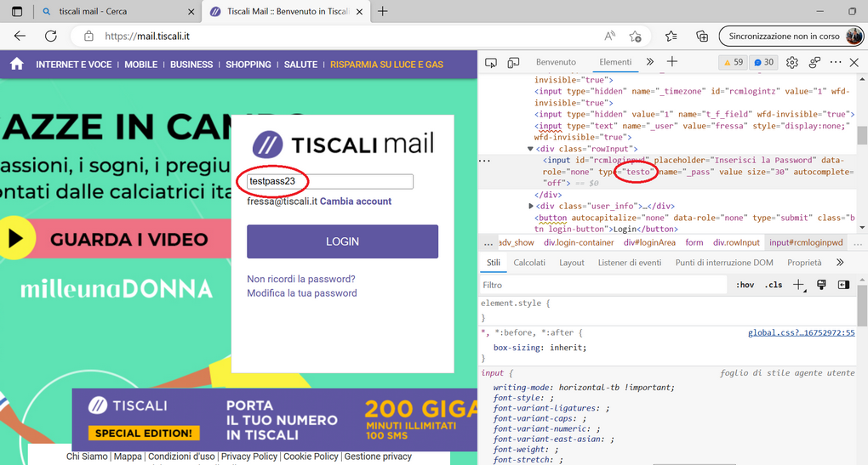Open the Layout tab
Screen dimensions: 868x465
point(571,263)
